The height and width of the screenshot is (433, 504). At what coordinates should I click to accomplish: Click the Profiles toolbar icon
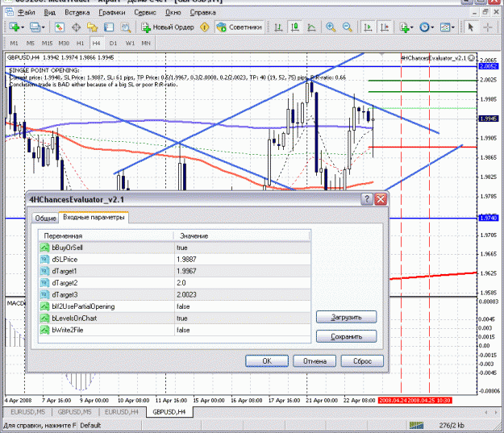coord(35,27)
